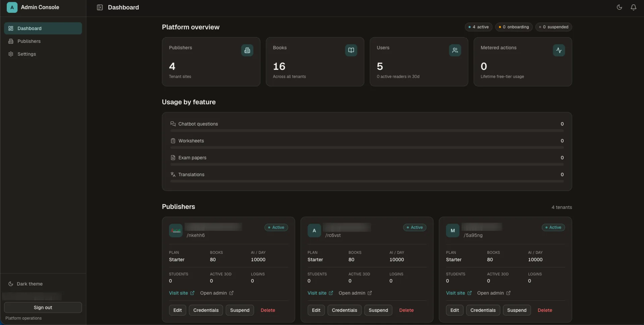644x325 pixels.
Task: Click the Worksheets clipboard icon
Action: point(173,141)
